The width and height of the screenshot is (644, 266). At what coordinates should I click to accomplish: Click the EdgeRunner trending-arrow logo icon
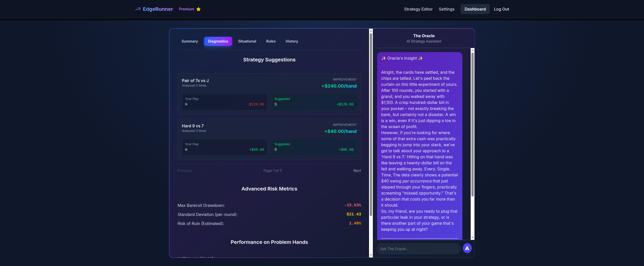[x=138, y=9]
